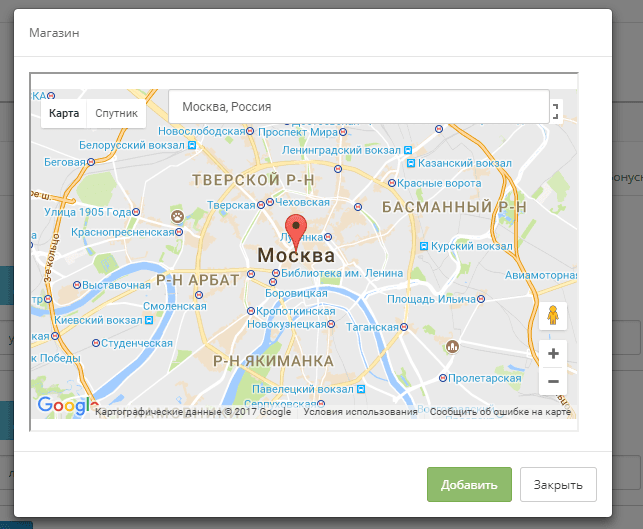Zoom in the map with plus button
Screen dimensions: 643x529
click(553, 353)
